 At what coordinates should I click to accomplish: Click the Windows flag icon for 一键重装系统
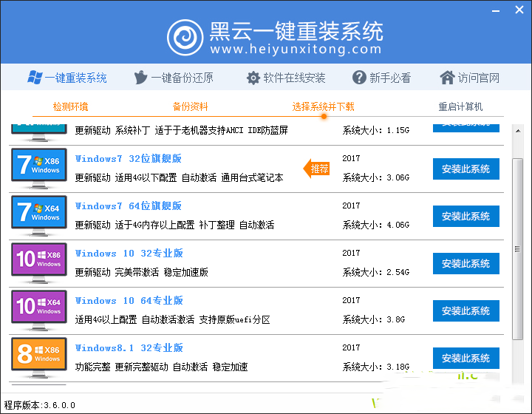34,78
